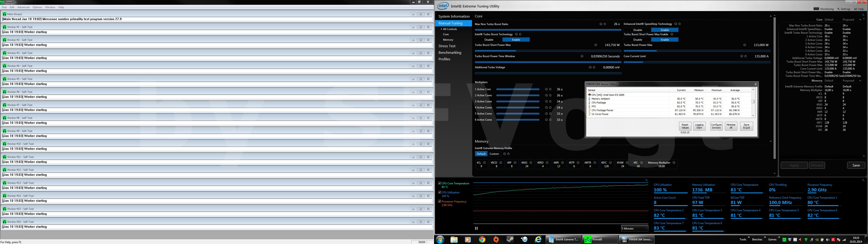Reset Additional Turbo Voltage to default
This screenshot has width=868, height=244.
pos(594,67)
